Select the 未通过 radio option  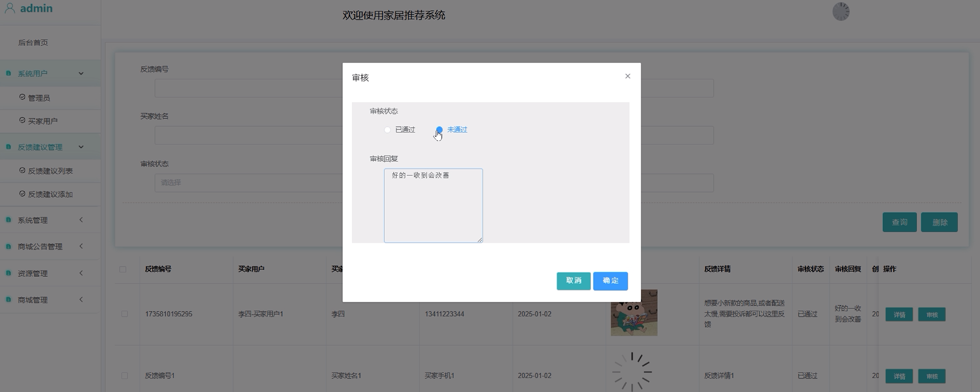pyautogui.click(x=439, y=130)
